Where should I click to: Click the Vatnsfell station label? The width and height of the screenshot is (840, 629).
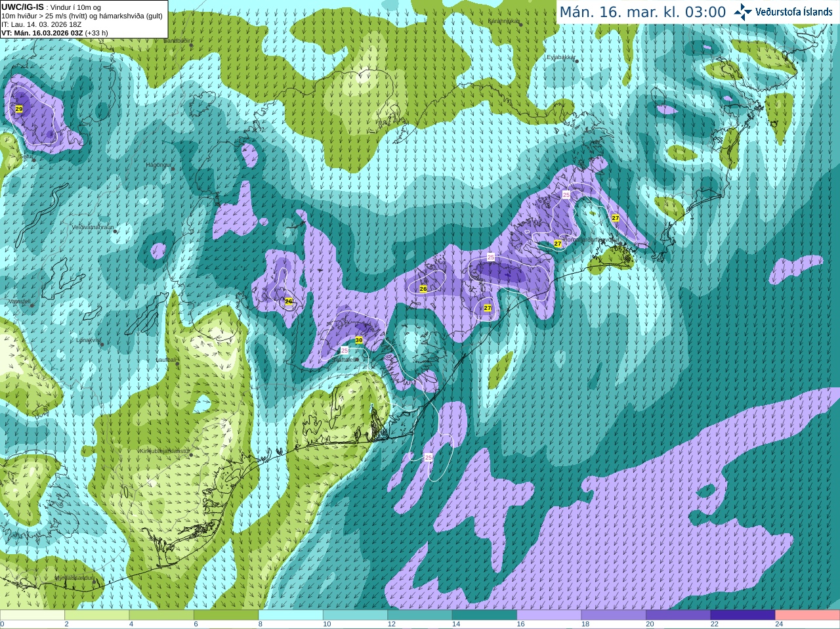point(20,301)
